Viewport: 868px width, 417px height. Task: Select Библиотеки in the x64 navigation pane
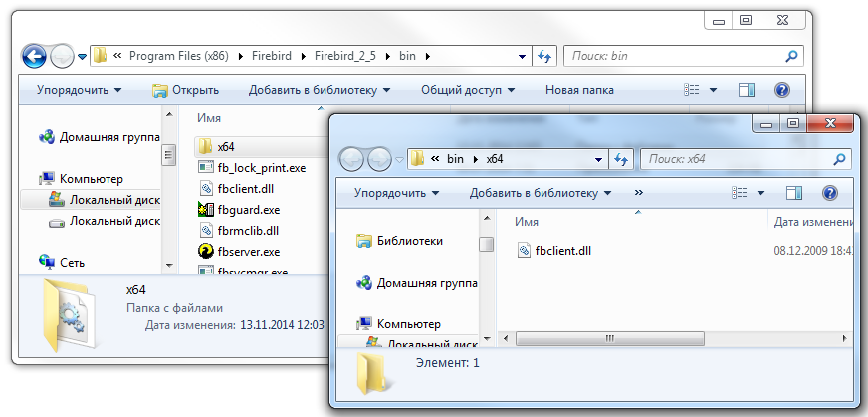pyautogui.click(x=409, y=240)
